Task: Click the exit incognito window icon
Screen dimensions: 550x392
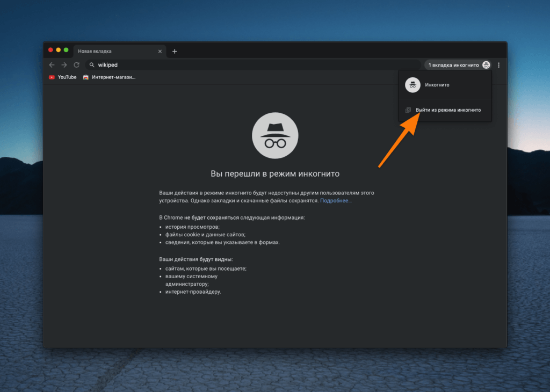Action: point(408,110)
